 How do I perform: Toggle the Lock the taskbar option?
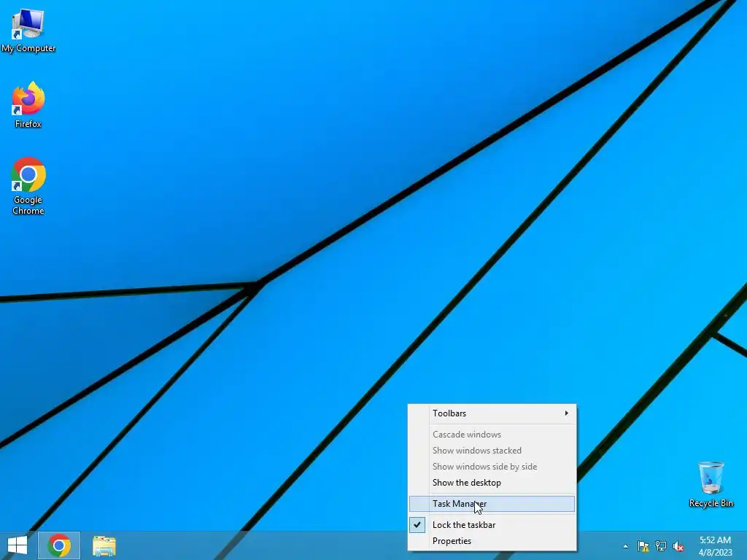(x=492, y=525)
